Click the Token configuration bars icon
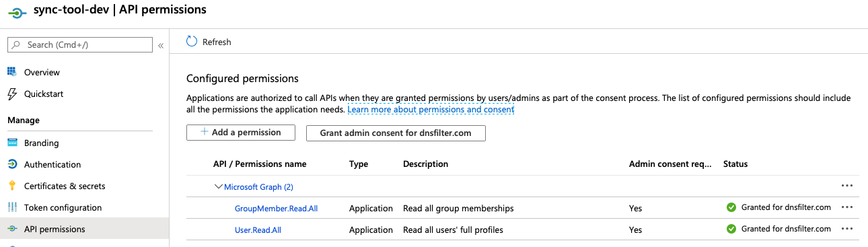The image size is (868, 247). coord(11,207)
